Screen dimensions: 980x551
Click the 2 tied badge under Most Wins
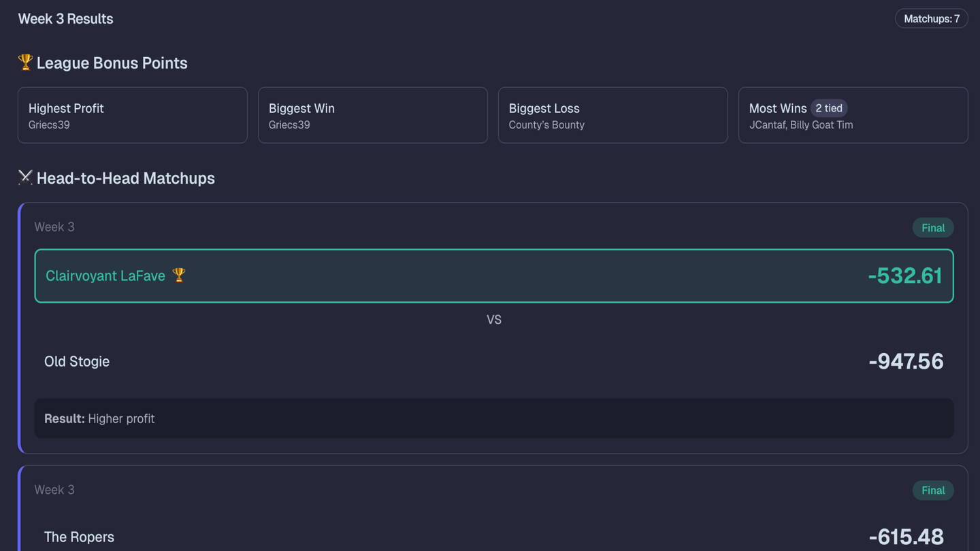(x=829, y=108)
